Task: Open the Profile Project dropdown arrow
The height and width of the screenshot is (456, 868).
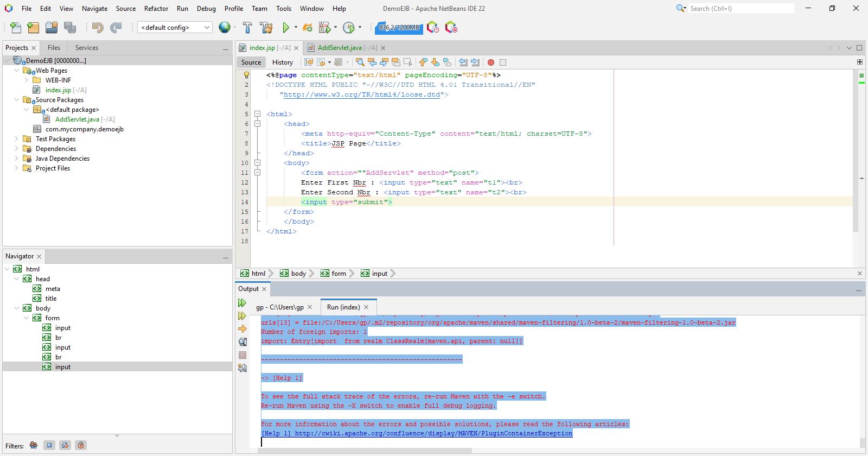Action: coord(360,27)
